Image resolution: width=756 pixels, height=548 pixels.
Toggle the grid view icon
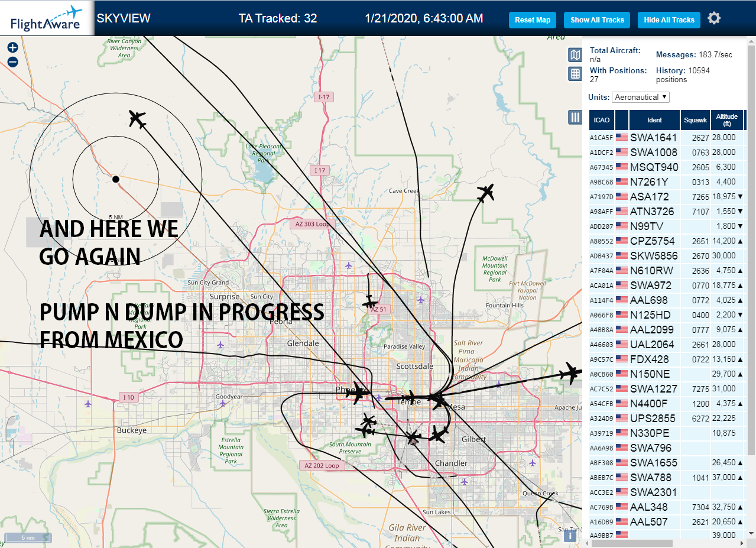pos(575,74)
